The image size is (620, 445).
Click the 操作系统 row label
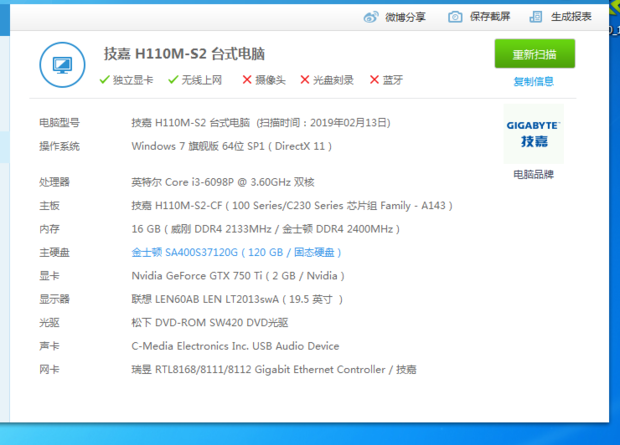coord(59,146)
